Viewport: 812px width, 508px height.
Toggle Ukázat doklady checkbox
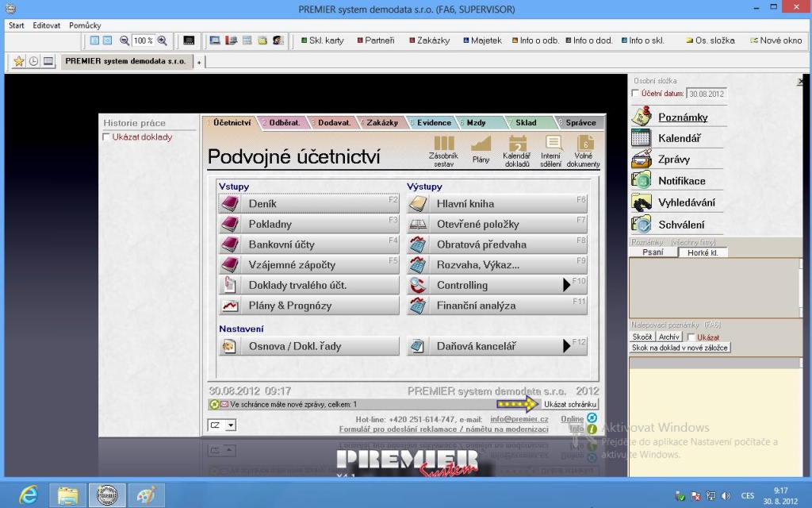click(x=106, y=137)
